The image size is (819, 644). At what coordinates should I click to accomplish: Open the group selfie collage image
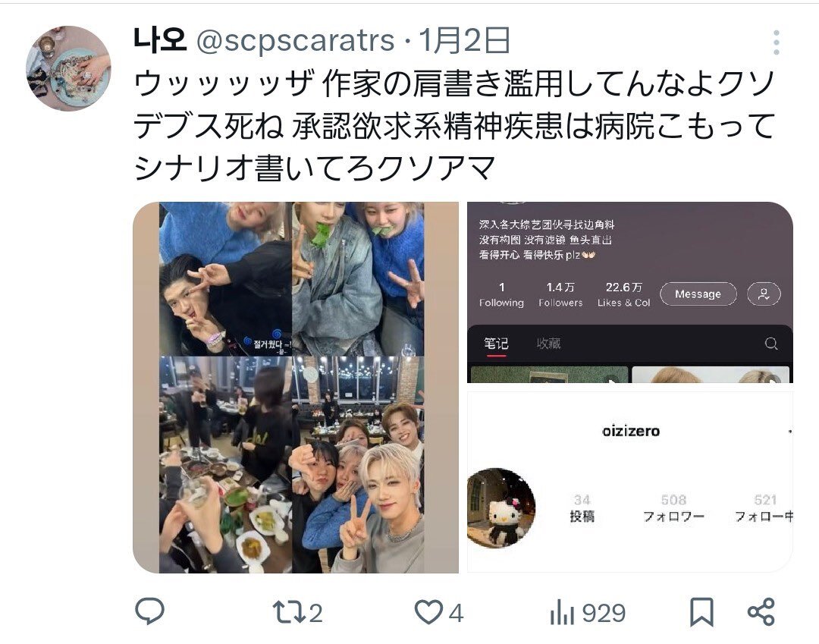296,387
